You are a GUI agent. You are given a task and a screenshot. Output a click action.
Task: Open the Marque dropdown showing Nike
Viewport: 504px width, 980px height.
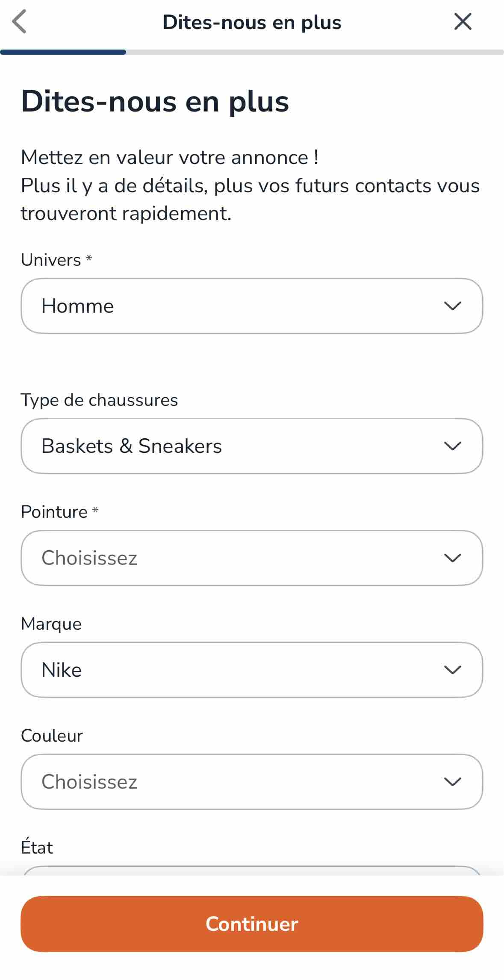click(239, 670)
